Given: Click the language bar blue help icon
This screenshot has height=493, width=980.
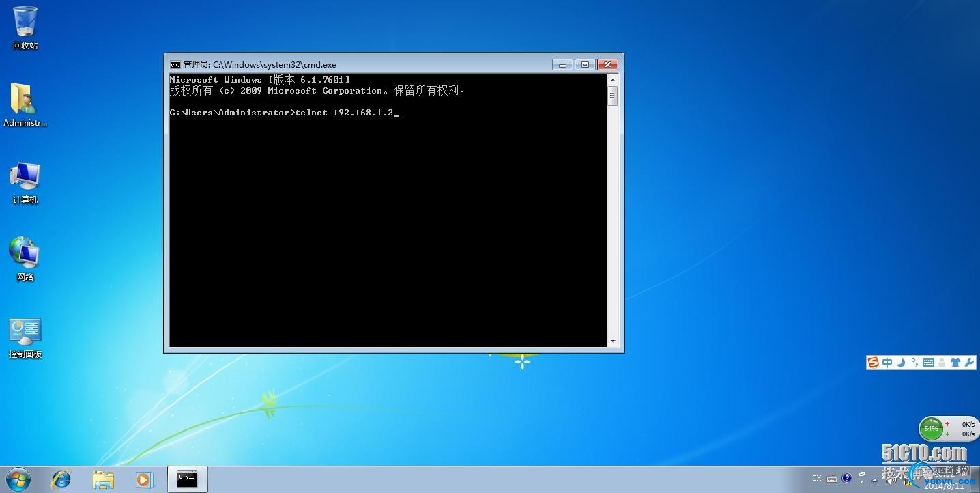Looking at the screenshot, I should pyautogui.click(x=847, y=478).
